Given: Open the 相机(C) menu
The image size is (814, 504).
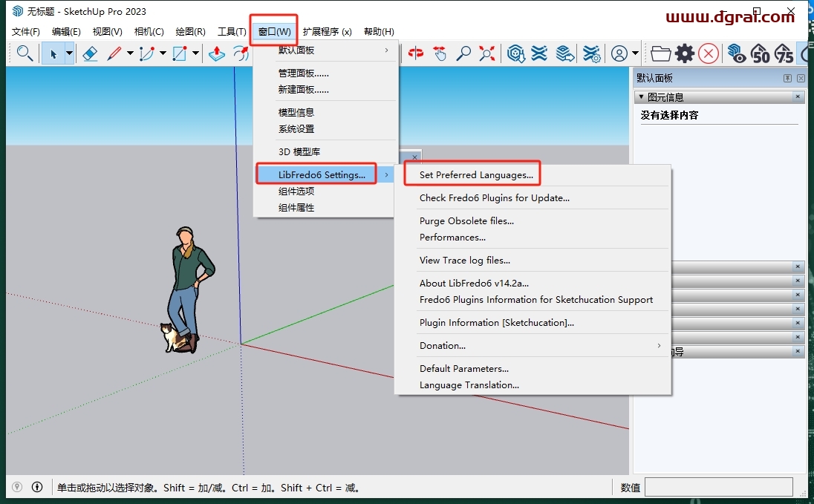Looking at the screenshot, I should point(149,32).
